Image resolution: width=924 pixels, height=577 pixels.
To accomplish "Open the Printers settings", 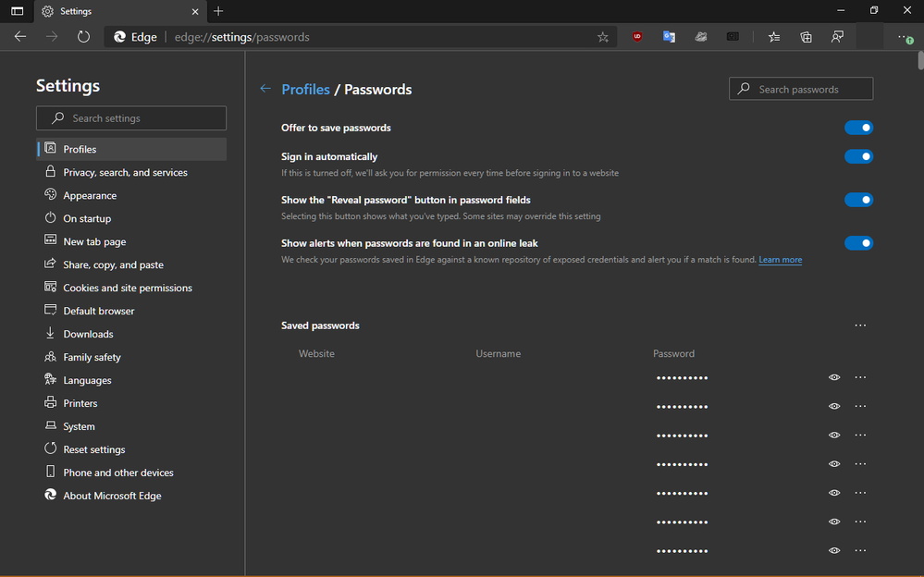I will (x=131, y=403).
